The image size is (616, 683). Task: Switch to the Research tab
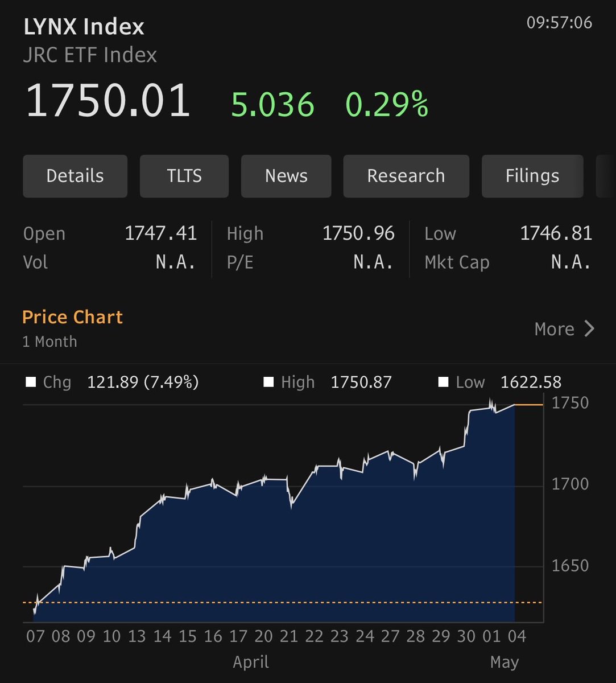click(x=406, y=176)
